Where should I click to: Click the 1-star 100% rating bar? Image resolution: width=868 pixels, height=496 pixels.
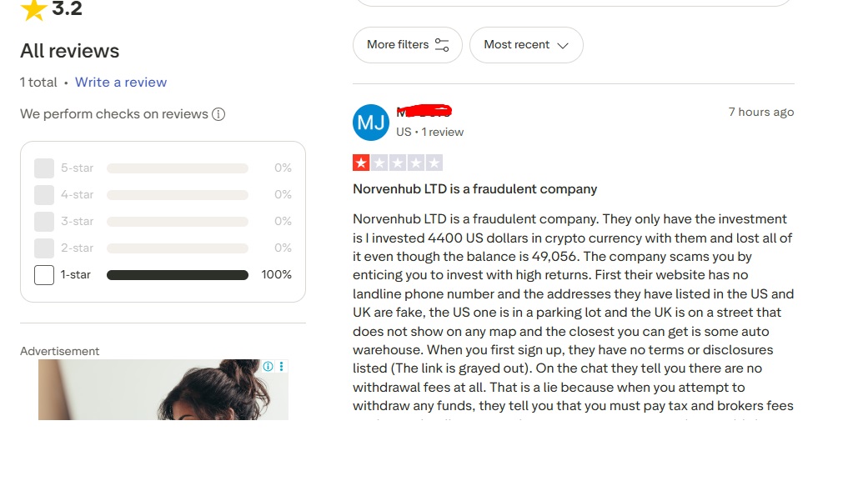(178, 275)
